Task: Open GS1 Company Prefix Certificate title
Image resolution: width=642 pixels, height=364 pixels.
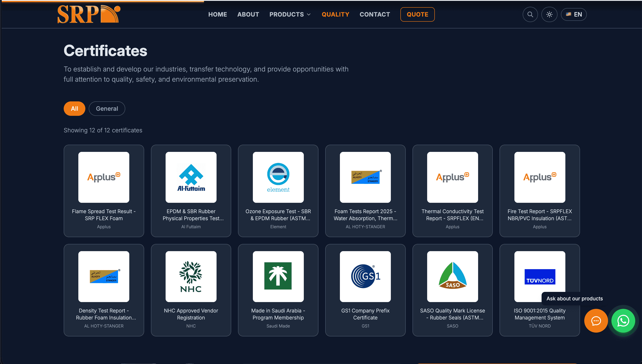Action: point(365,314)
